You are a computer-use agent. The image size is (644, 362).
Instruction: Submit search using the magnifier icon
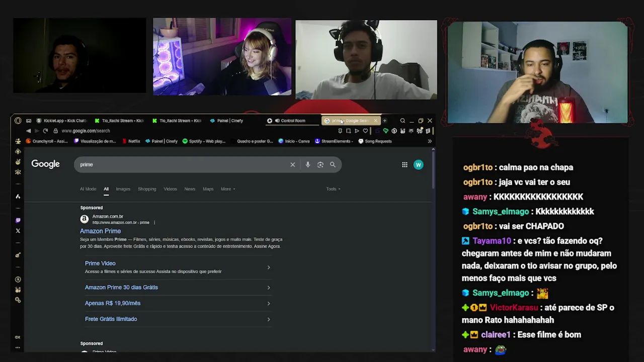[x=333, y=164]
